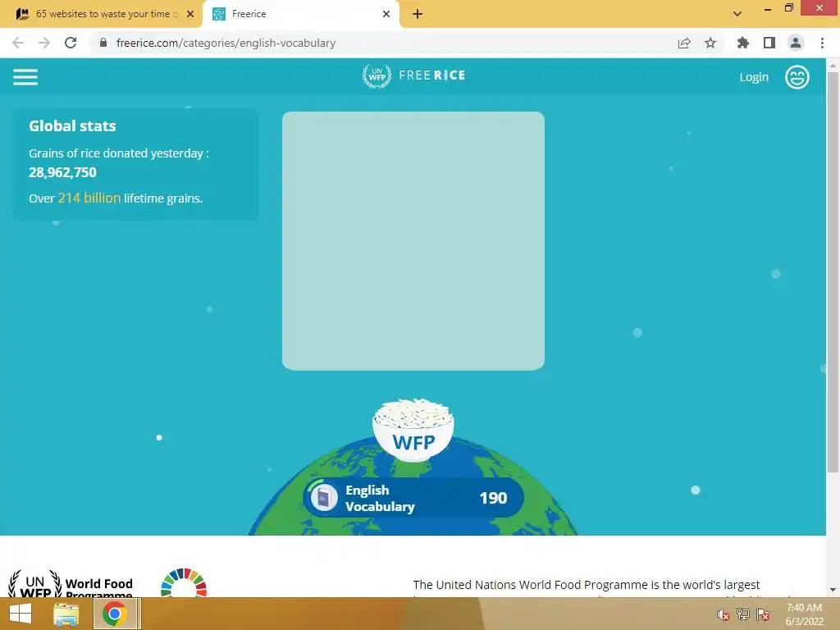Toggle the Chrome side panel

[769, 43]
